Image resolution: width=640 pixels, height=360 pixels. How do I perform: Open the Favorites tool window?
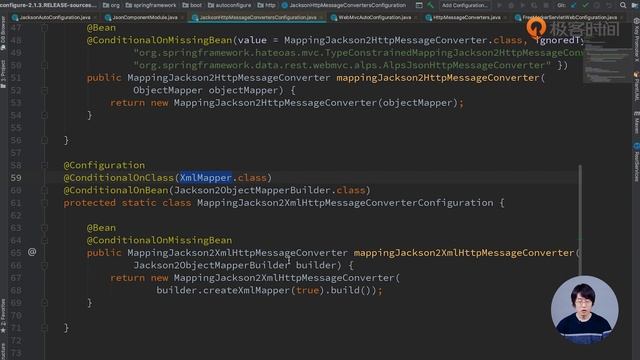click(x=3, y=316)
